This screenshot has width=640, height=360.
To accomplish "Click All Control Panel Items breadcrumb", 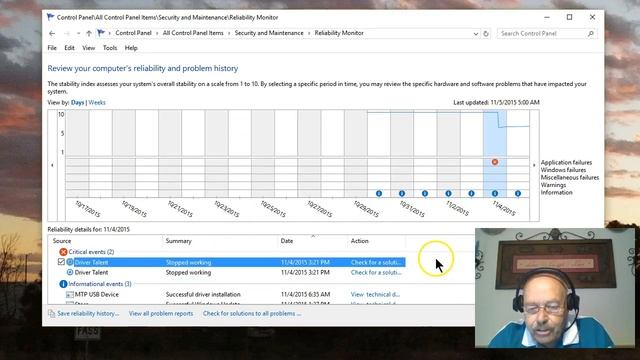I will tap(193, 33).
